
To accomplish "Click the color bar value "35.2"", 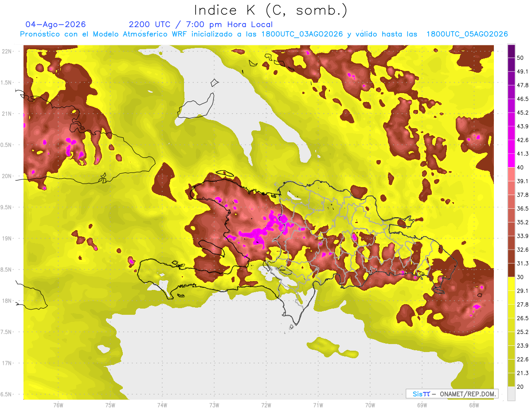I will [x=523, y=222].
